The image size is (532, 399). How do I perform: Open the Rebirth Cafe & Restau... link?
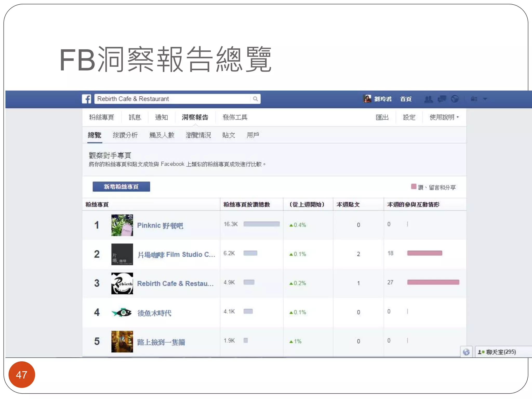coord(175,284)
